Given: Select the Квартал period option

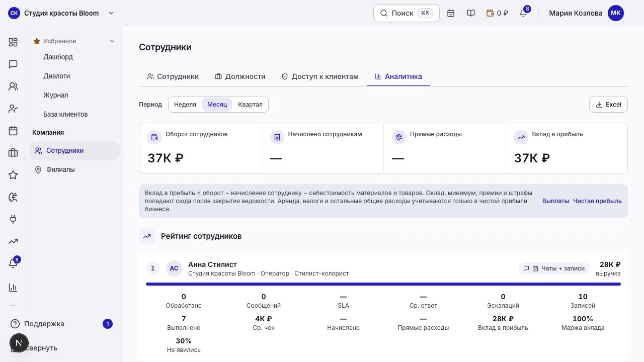Looking at the screenshot, I should [x=250, y=105].
